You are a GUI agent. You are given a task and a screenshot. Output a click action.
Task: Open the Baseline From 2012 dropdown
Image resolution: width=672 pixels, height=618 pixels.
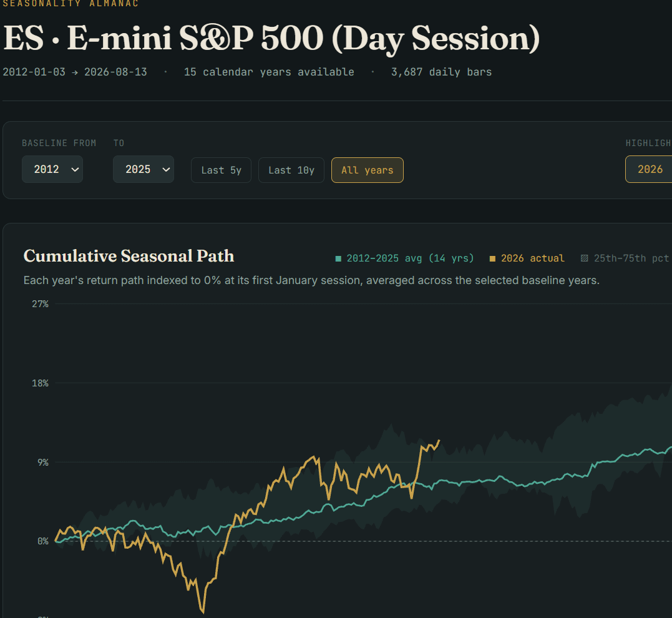click(52, 169)
